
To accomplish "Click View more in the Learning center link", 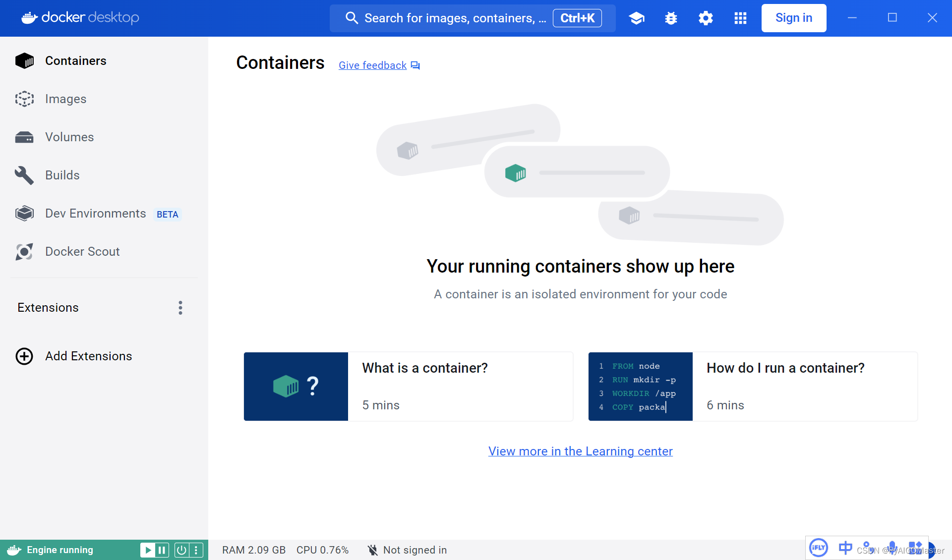I will [580, 451].
